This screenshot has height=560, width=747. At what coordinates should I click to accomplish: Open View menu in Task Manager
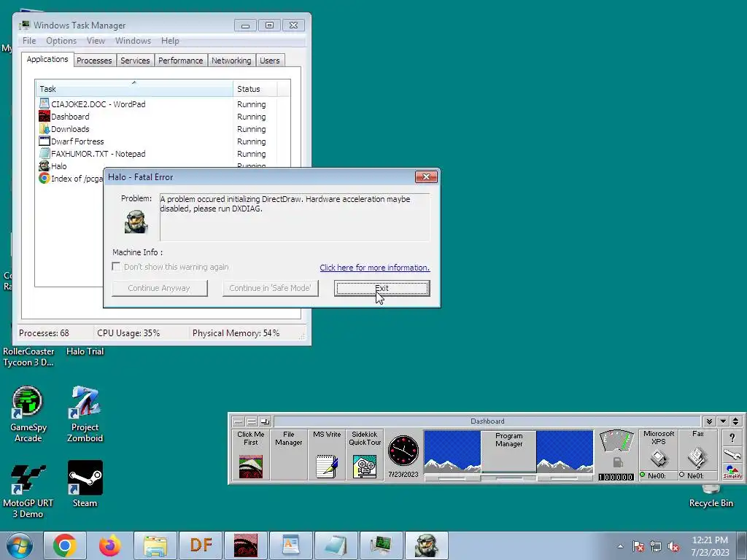pos(96,41)
